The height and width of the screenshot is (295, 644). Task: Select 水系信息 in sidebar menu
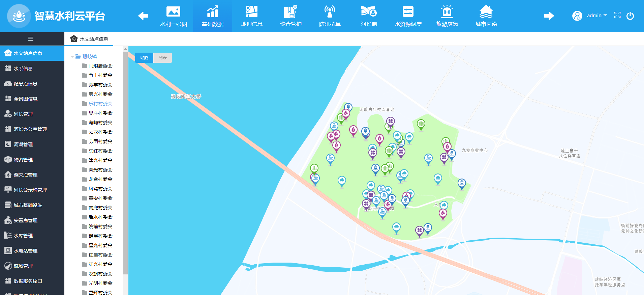[23, 69]
